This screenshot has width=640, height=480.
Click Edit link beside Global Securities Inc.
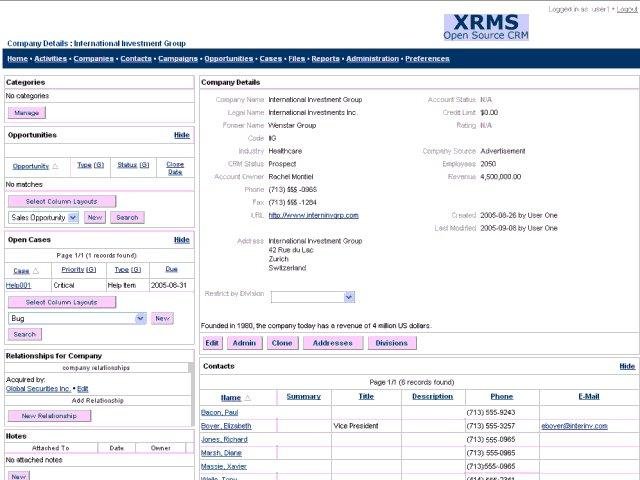(x=82, y=389)
